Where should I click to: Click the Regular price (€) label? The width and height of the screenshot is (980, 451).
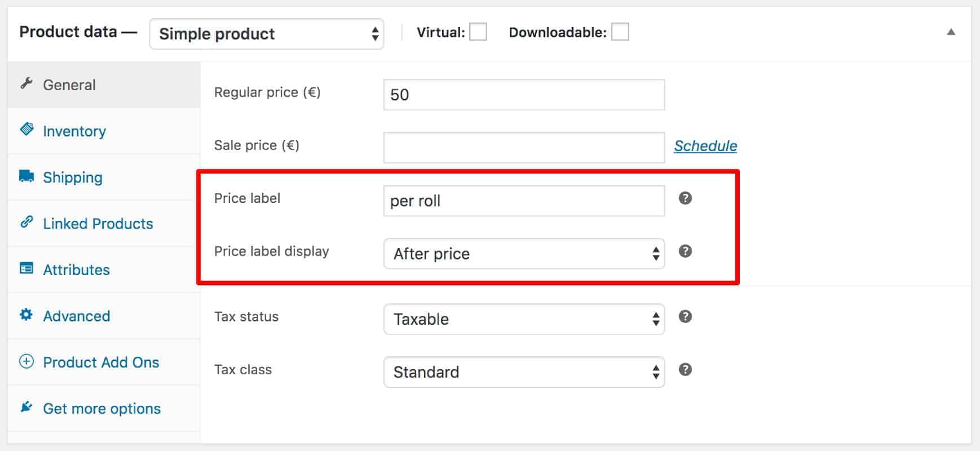point(267,92)
